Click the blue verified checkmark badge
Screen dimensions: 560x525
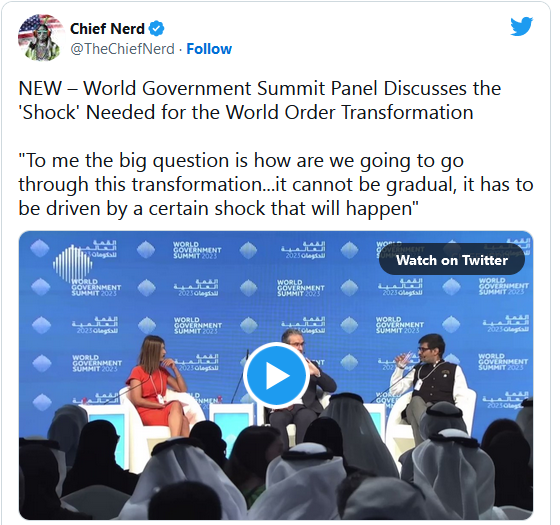156,29
